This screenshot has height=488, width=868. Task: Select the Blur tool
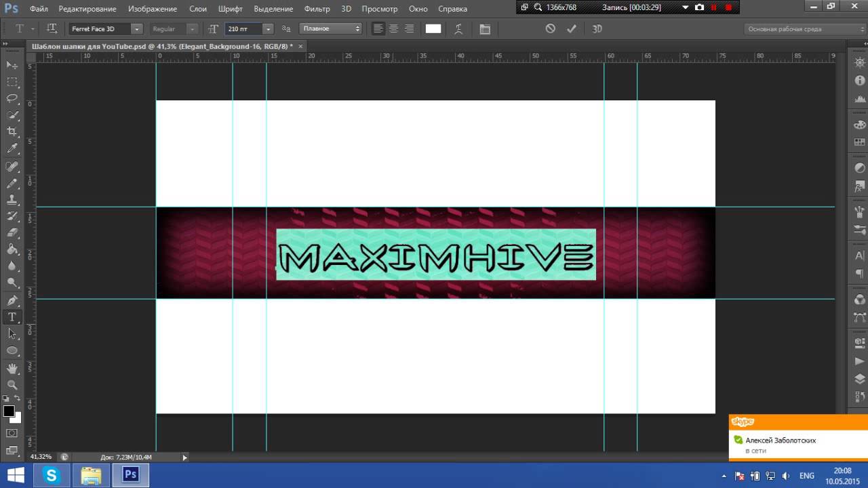12,266
